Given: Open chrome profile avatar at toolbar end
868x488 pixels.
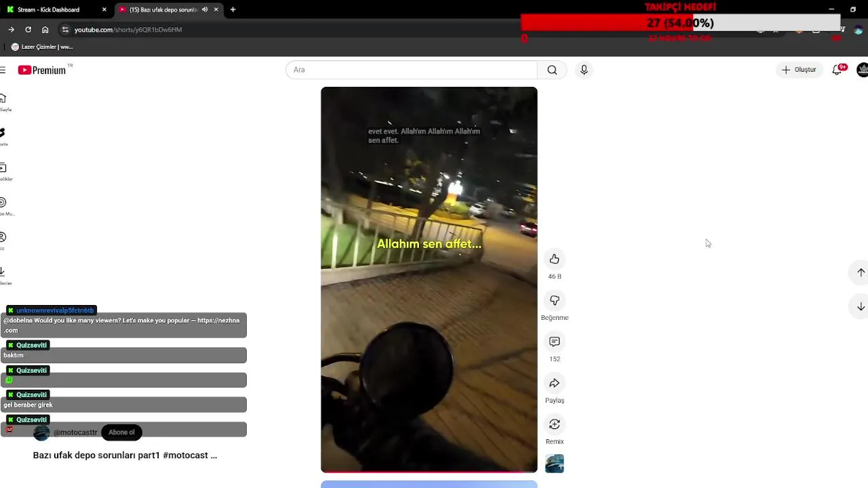Looking at the screenshot, I should (859, 30).
